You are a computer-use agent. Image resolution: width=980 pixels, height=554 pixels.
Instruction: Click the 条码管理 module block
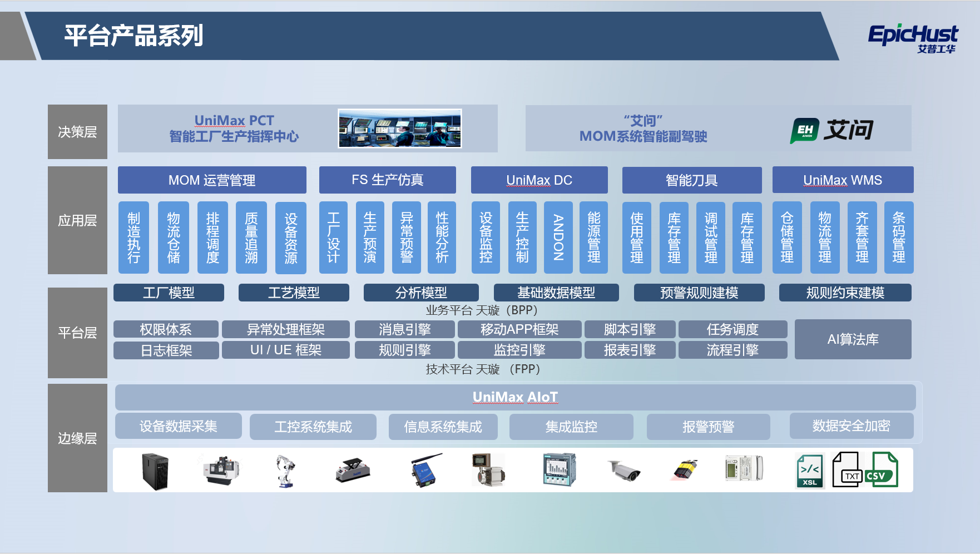tap(899, 238)
